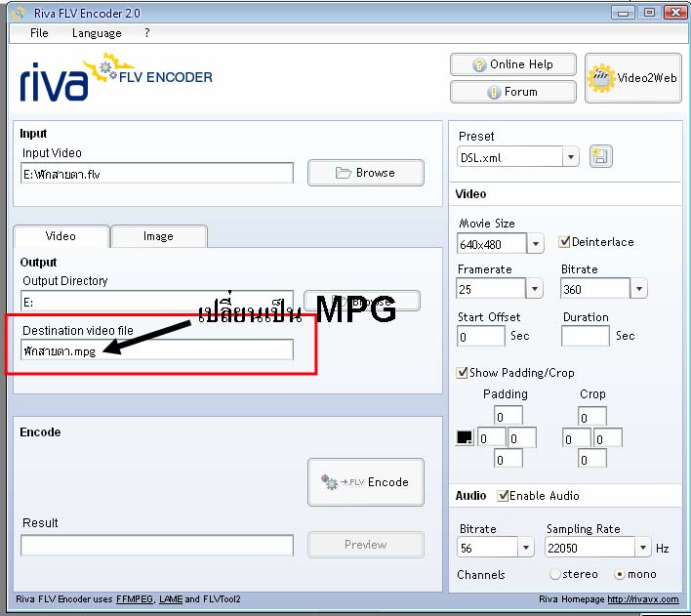
Task: Expand the audio Bitrate 56 dropdown
Action: click(x=526, y=548)
